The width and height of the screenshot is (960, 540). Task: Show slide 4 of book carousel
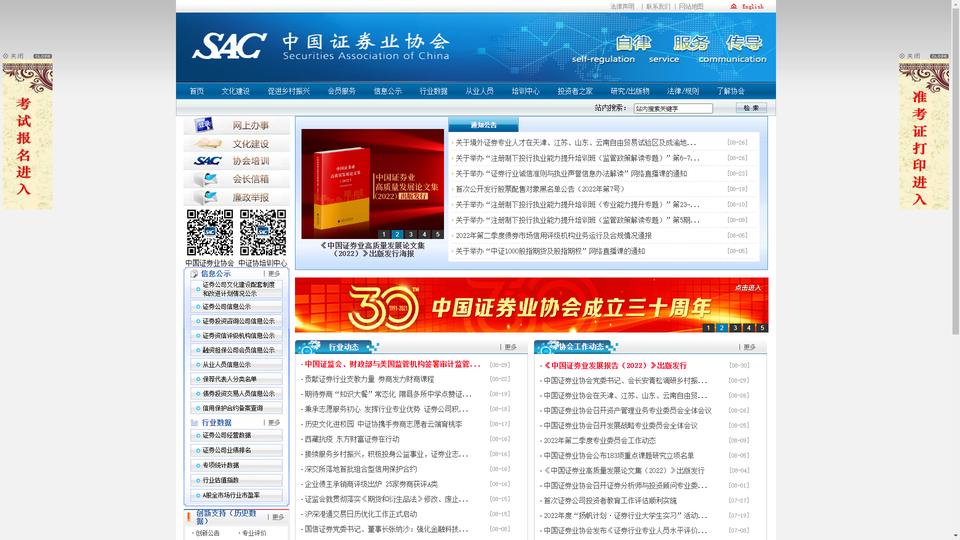pyautogui.click(x=424, y=234)
